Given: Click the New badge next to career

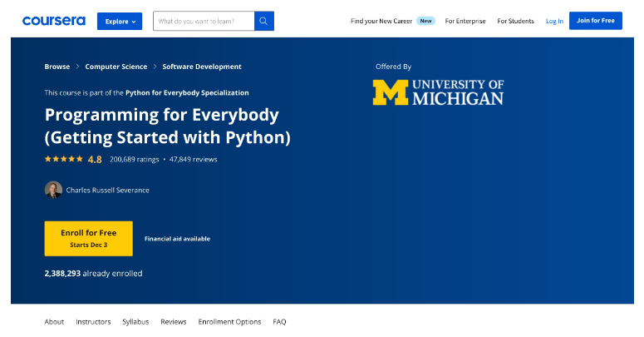Looking at the screenshot, I should pyautogui.click(x=425, y=21).
